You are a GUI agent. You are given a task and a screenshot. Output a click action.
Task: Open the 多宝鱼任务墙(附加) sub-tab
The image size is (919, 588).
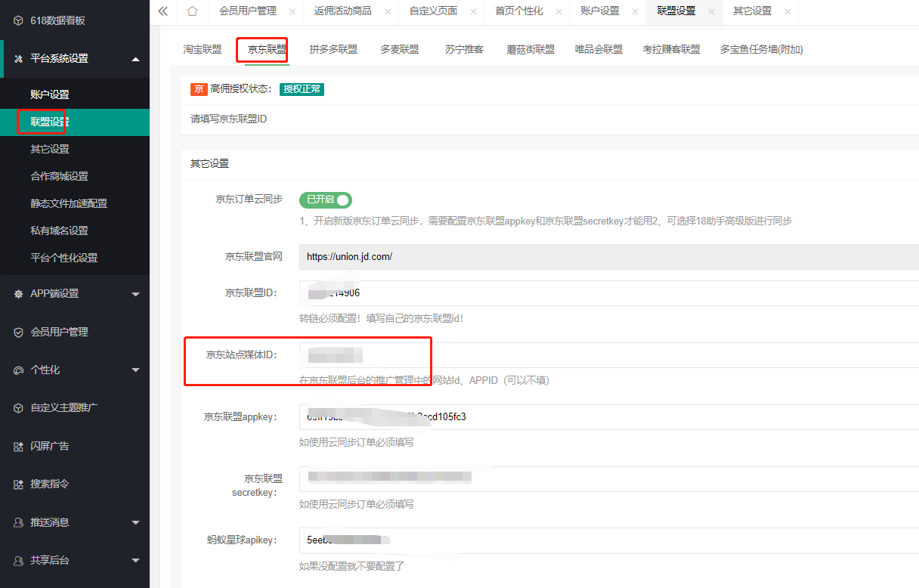761,49
